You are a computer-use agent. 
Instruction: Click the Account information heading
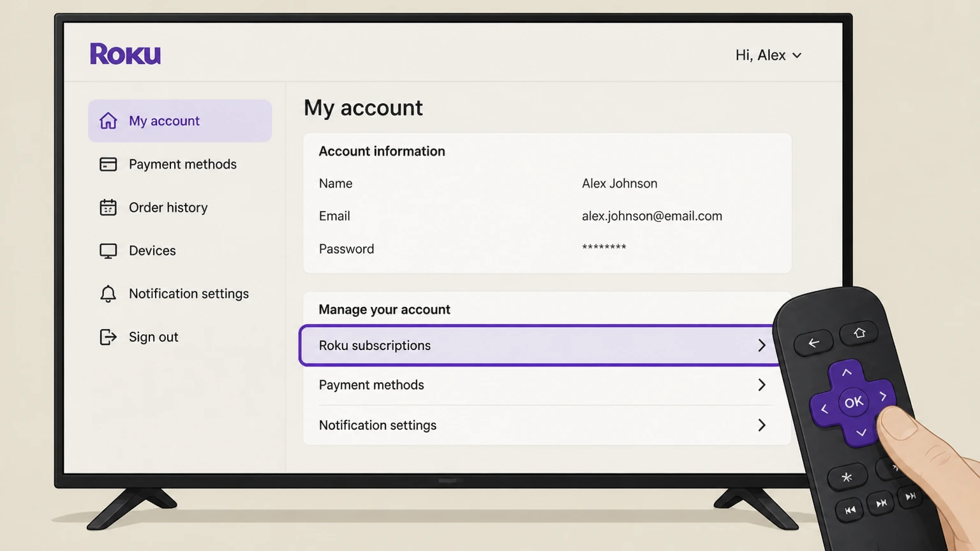coord(382,151)
